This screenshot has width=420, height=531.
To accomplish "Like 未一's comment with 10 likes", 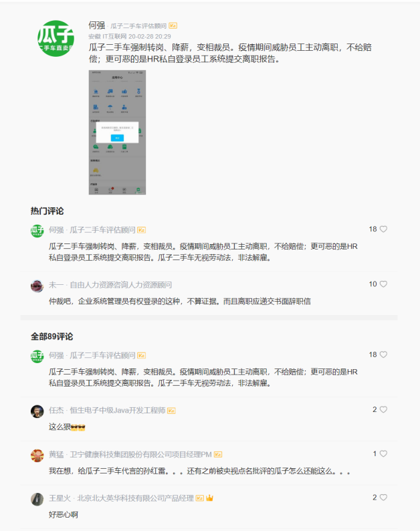I will pos(383,284).
